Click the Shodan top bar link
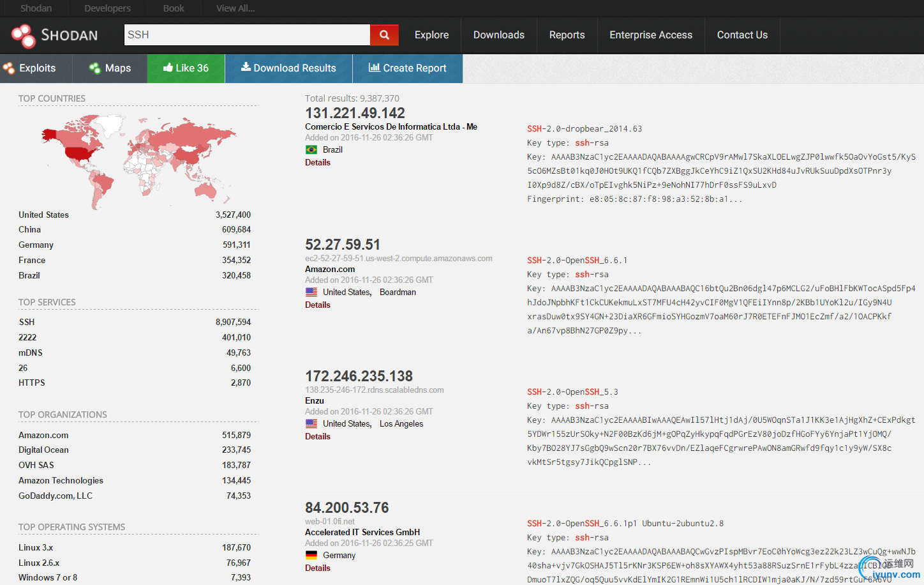 coord(36,8)
